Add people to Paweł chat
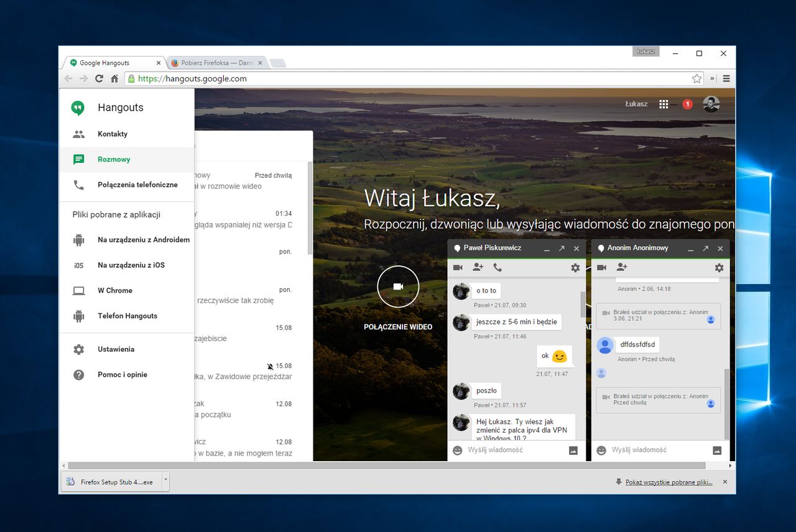The width and height of the screenshot is (796, 532). tap(478, 267)
